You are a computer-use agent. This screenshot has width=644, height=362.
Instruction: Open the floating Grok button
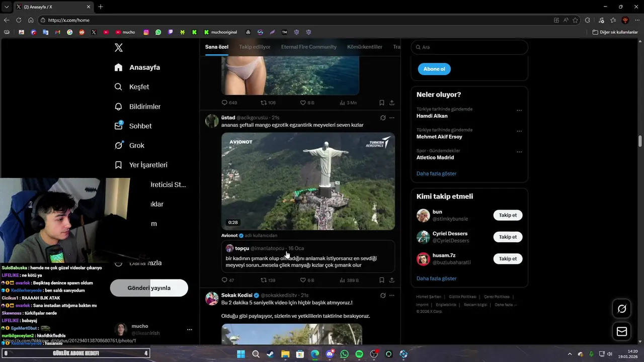coord(622,309)
